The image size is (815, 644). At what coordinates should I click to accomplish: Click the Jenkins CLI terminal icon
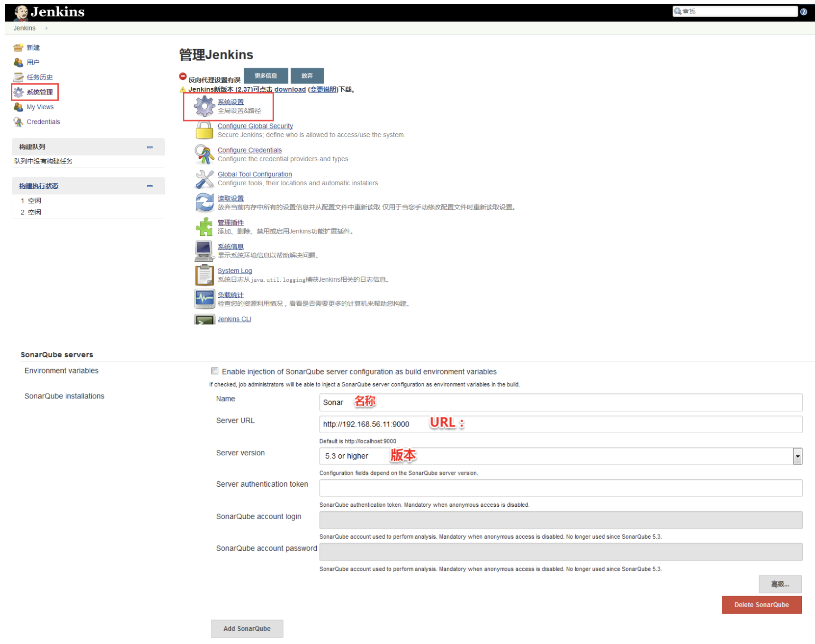[204, 320]
